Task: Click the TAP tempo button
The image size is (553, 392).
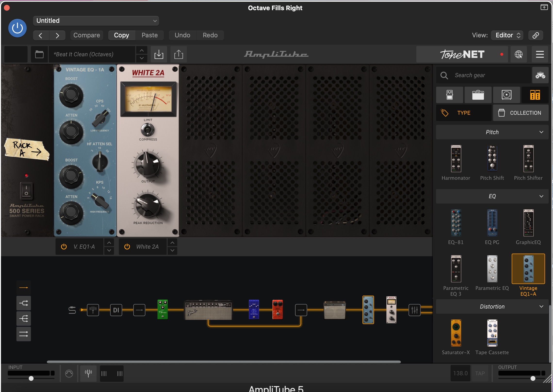Action: click(x=480, y=373)
